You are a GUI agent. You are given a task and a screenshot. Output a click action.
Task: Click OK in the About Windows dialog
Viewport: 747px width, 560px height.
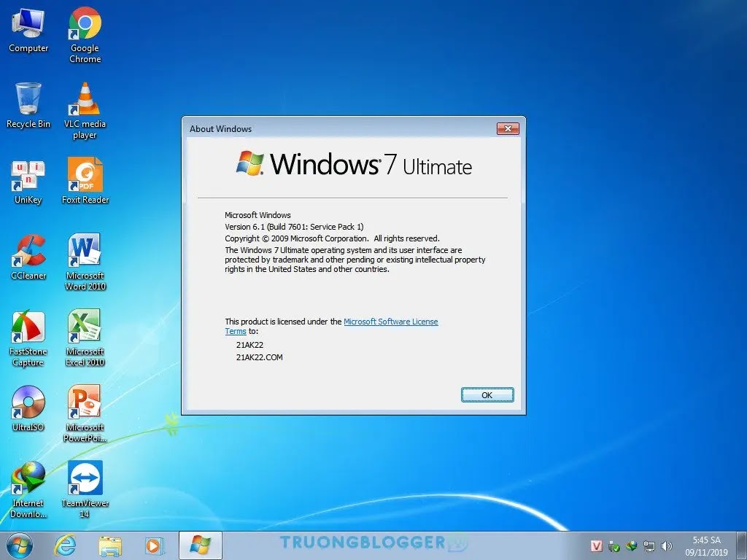click(487, 395)
